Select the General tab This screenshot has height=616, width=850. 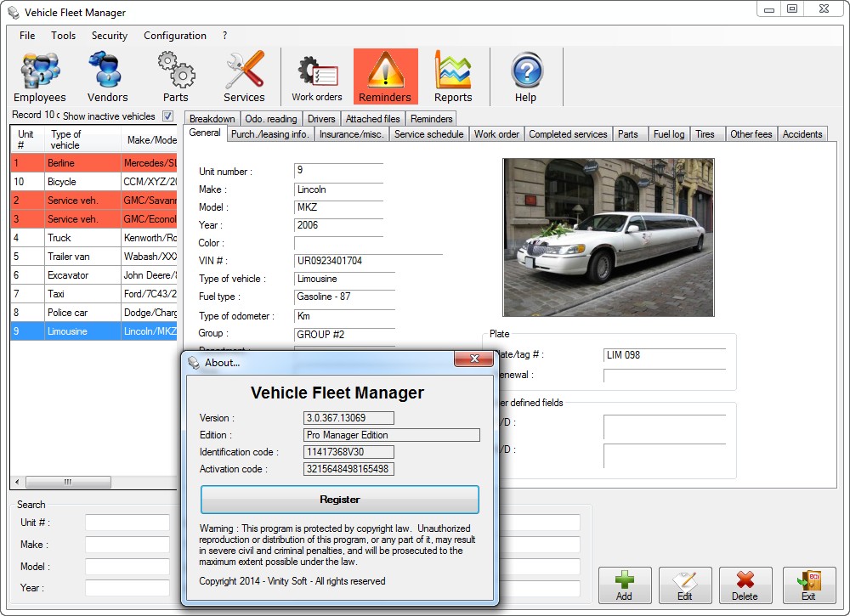(205, 133)
